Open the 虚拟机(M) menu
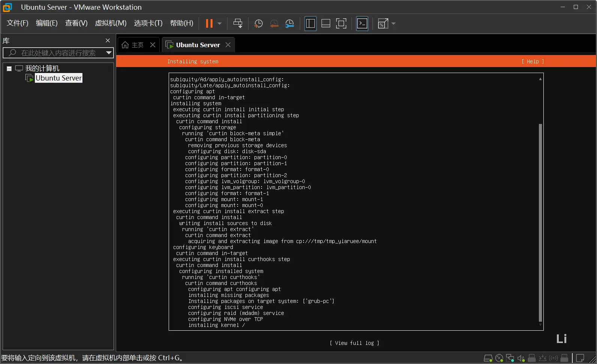597x364 pixels. pyautogui.click(x=111, y=23)
